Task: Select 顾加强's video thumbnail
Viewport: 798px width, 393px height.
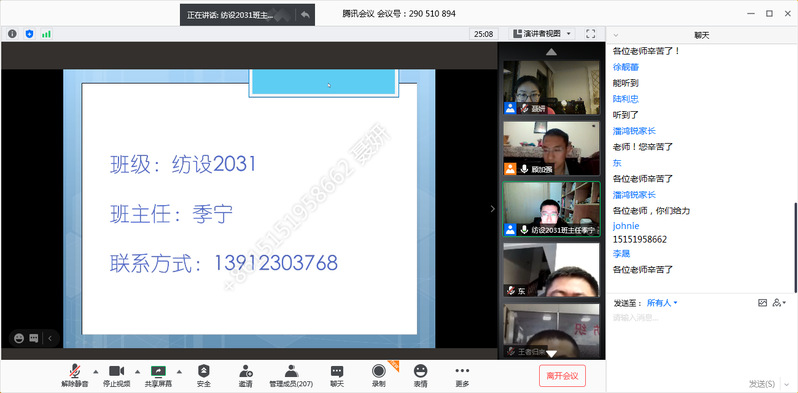Action: click(x=552, y=148)
